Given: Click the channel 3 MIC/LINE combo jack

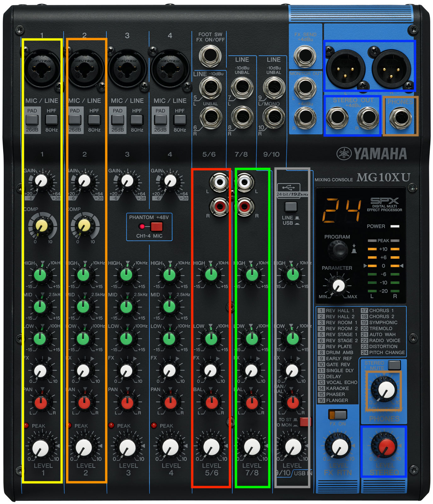Looking at the screenshot, I should coord(127,68).
